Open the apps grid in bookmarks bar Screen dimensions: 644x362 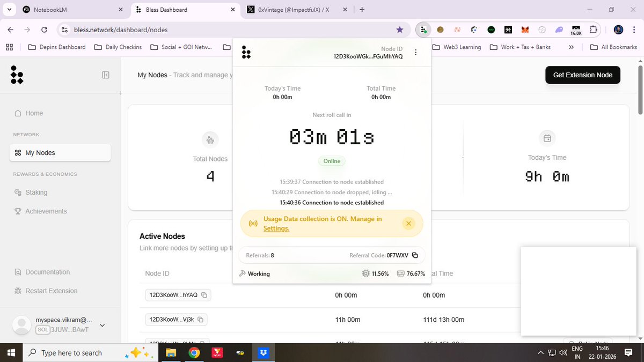(9, 47)
